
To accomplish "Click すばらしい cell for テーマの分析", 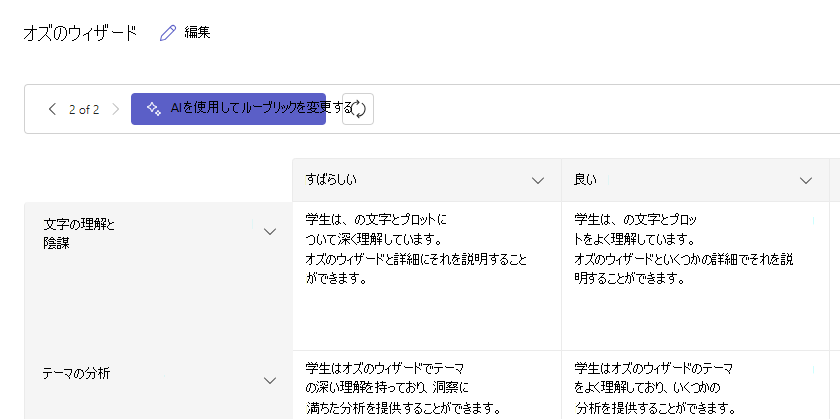I will point(427,385).
